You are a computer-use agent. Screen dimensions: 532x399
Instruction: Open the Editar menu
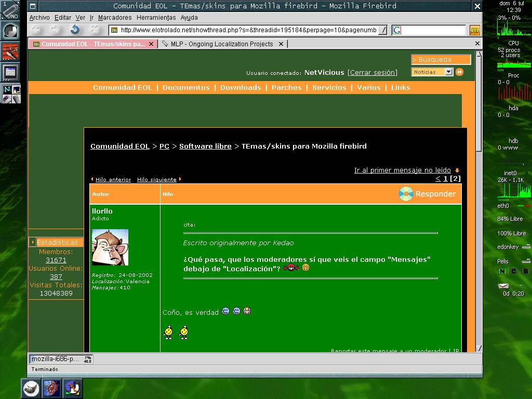click(x=63, y=18)
